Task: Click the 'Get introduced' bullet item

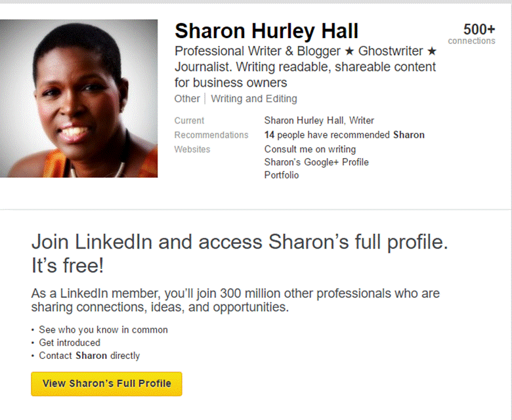Action: pos(70,343)
